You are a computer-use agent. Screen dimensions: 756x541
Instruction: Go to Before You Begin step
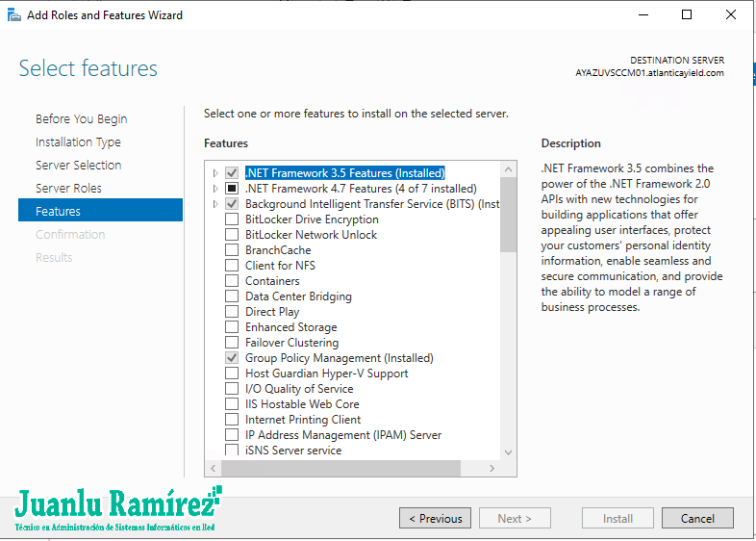click(x=81, y=119)
